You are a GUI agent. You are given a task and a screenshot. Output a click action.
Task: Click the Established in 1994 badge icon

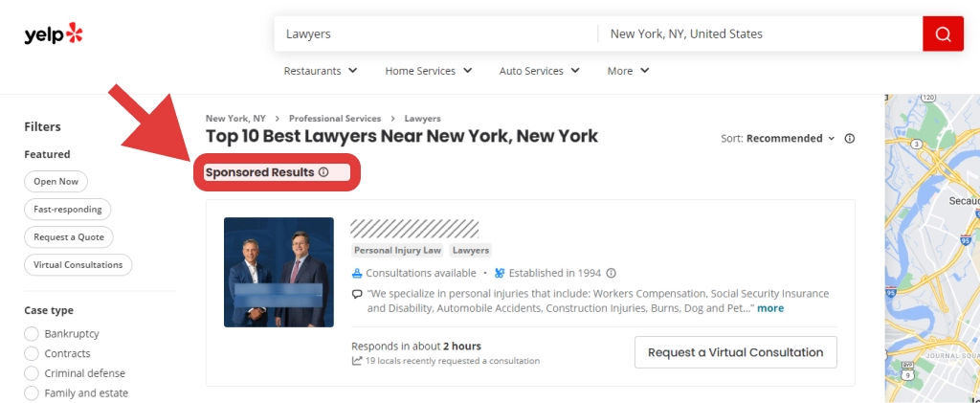point(500,273)
